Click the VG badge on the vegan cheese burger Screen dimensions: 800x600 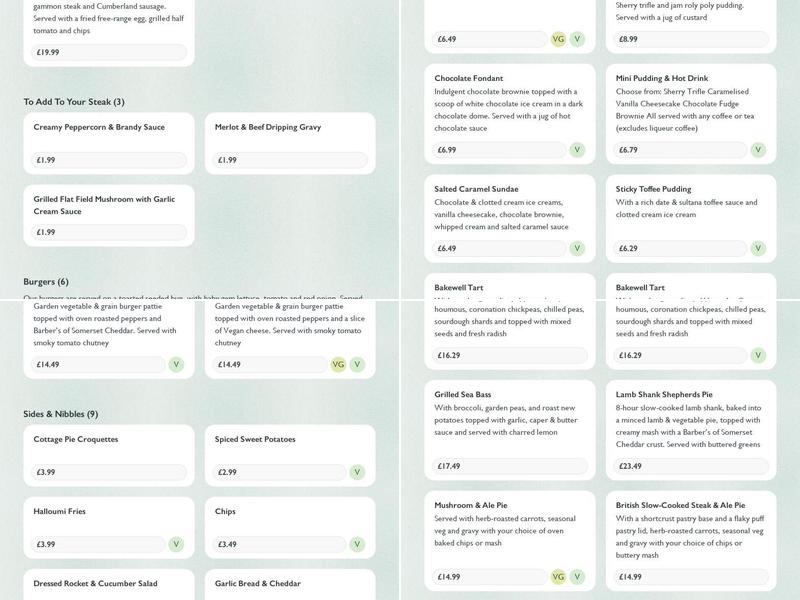(x=338, y=365)
